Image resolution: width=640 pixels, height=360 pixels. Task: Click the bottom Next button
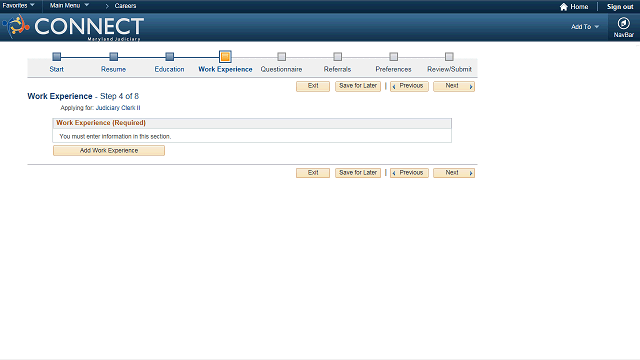click(x=454, y=173)
